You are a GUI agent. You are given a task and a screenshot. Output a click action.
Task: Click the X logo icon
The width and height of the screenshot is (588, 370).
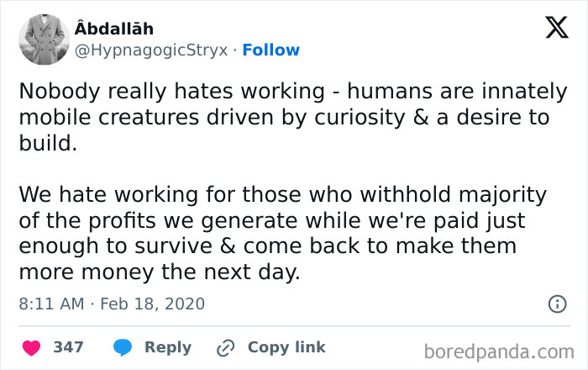[x=556, y=29]
